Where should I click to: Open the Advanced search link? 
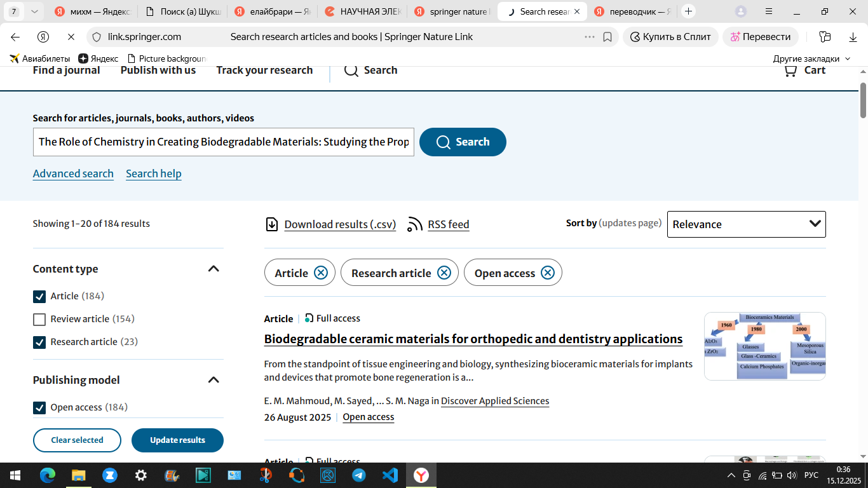[73, 173]
